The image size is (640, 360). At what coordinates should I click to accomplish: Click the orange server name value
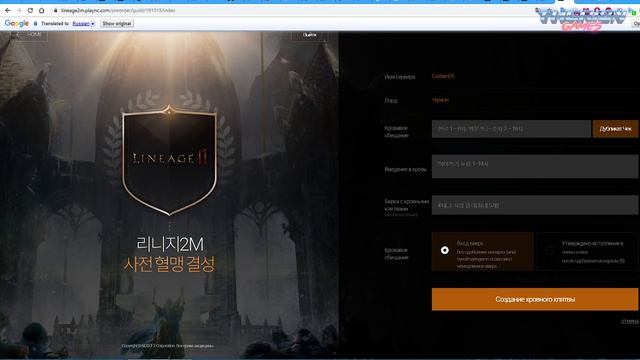tap(443, 76)
